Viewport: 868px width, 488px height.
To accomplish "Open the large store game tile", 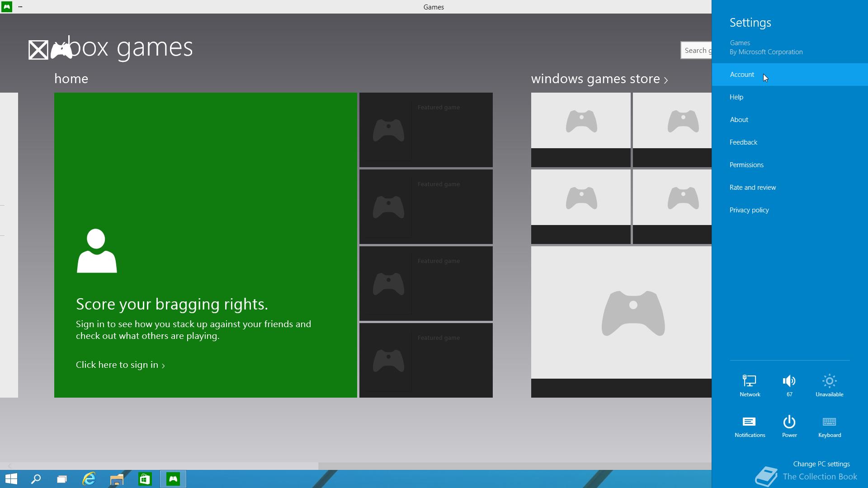I will [621, 322].
